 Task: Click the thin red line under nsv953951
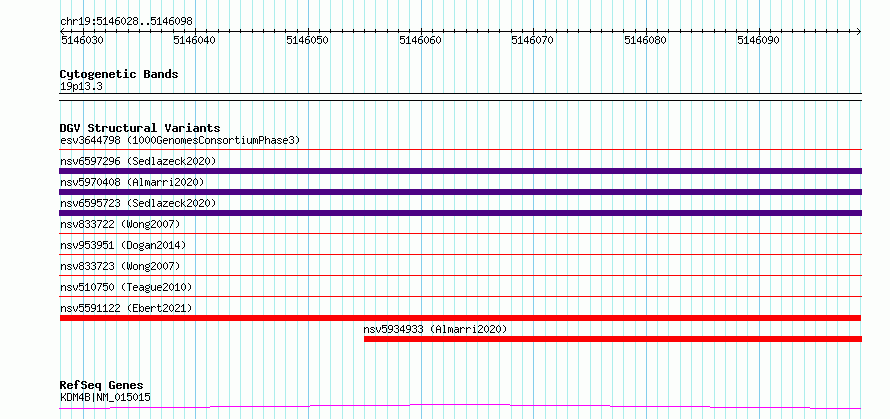[461, 254]
